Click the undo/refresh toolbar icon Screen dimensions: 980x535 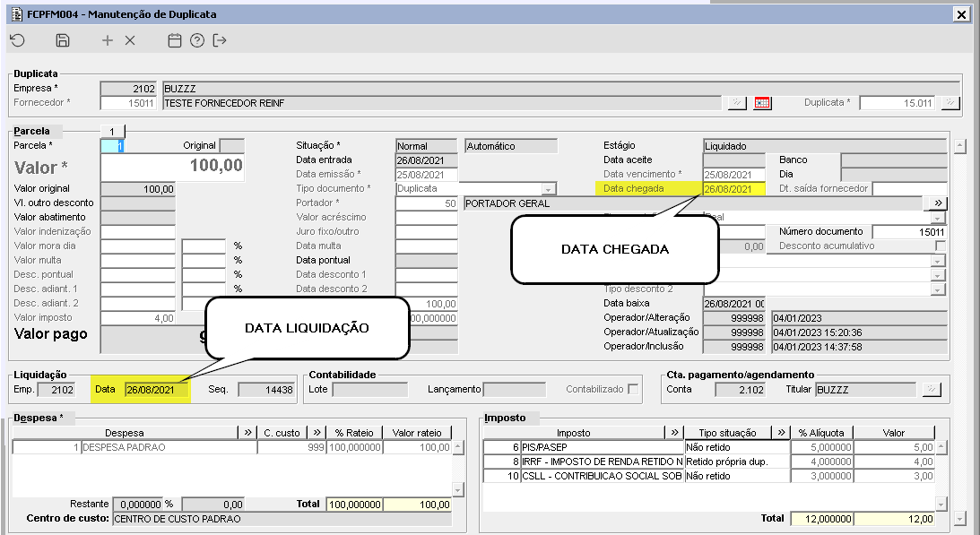click(x=18, y=40)
